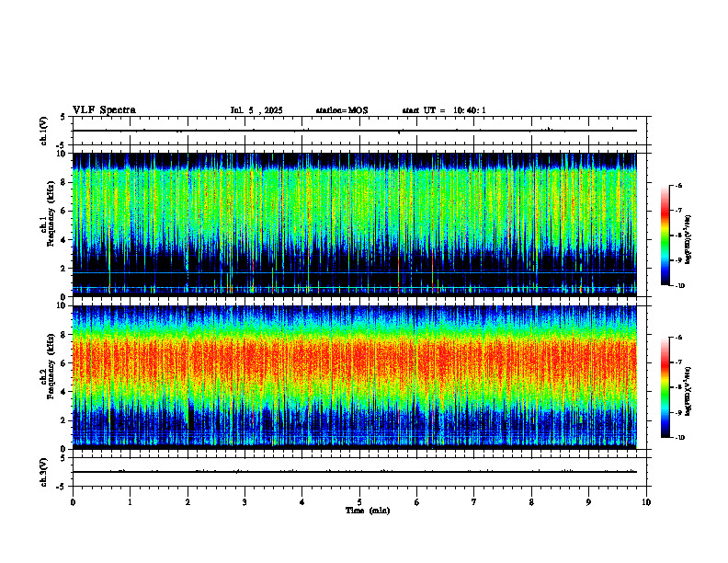This screenshot has width=728, height=563.
Task: Click the upper colorbar log(PSD) title
Action: click(688, 239)
